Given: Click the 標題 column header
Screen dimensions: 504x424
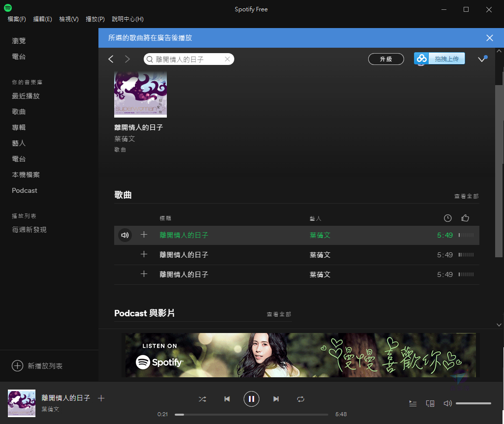Looking at the screenshot, I should pyautogui.click(x=165, y=218).
